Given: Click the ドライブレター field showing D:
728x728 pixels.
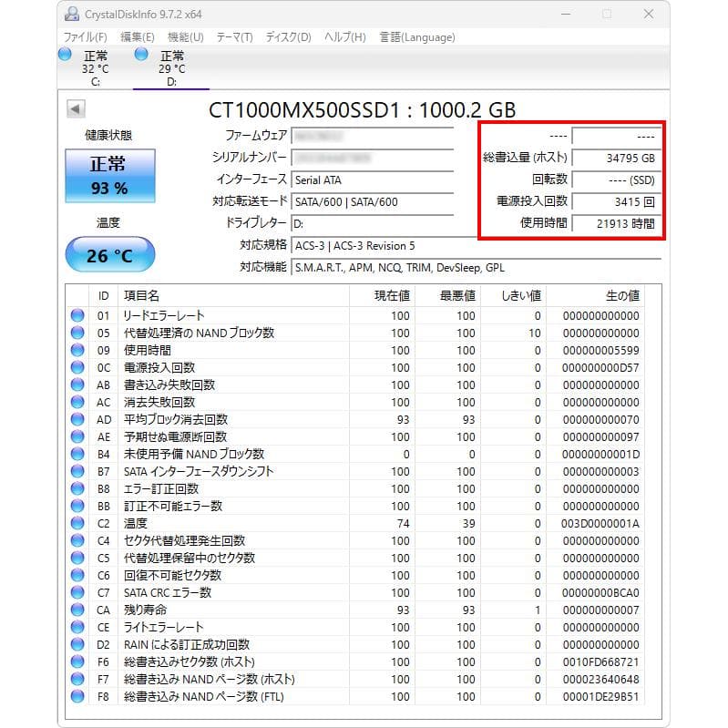Looking at the screenshot, I should pos(373,224).
